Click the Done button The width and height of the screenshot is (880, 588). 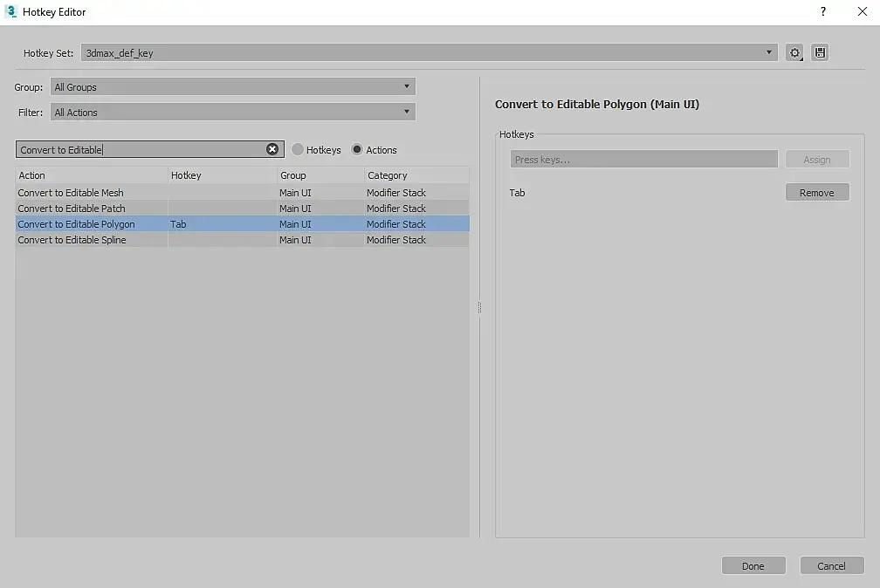click(x=753, y=565)
